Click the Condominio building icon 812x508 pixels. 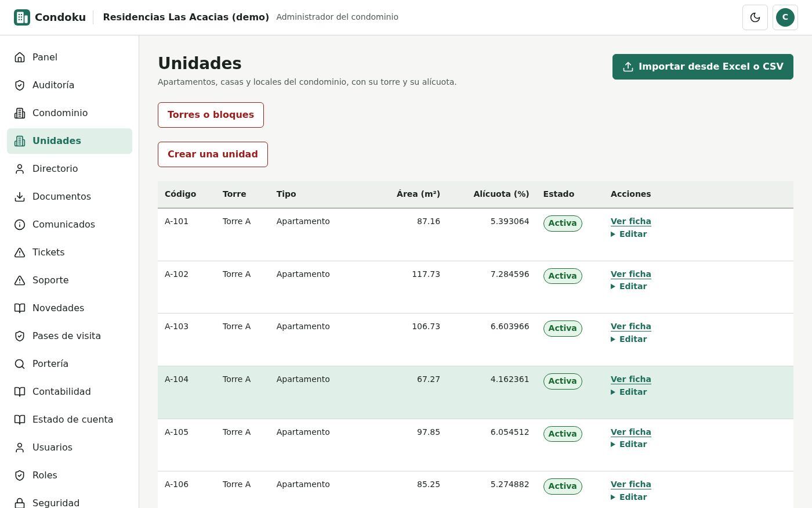click(x=20, y=113)
